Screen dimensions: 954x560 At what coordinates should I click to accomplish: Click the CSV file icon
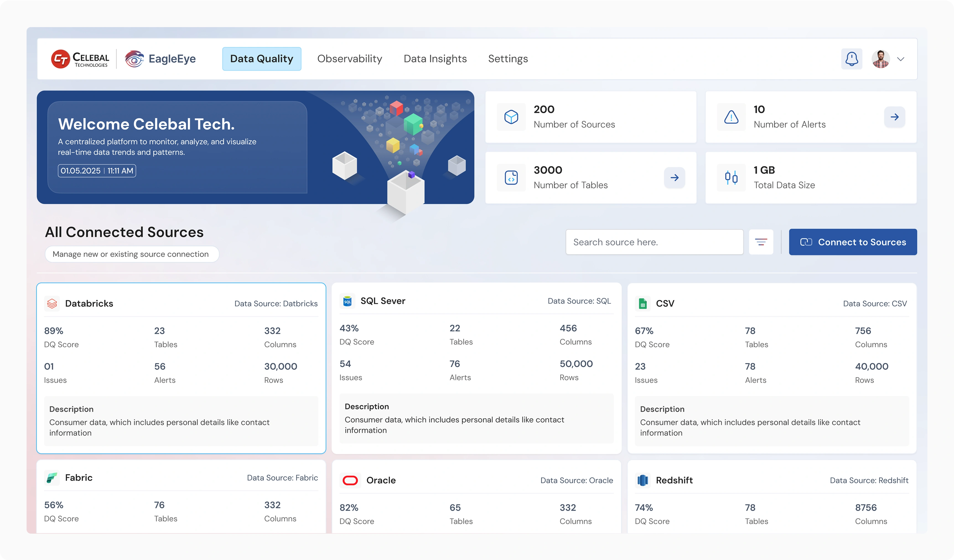643,303
